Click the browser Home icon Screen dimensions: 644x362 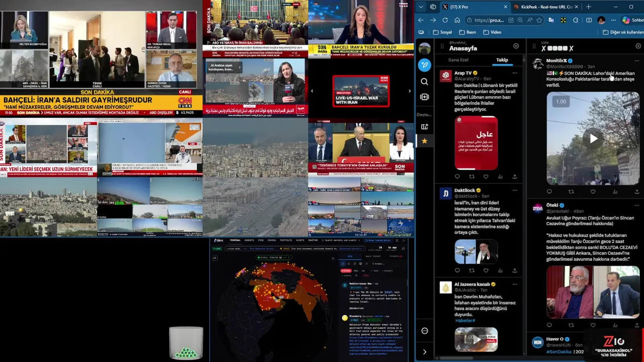pyautogui.click(x=457, y=20)
